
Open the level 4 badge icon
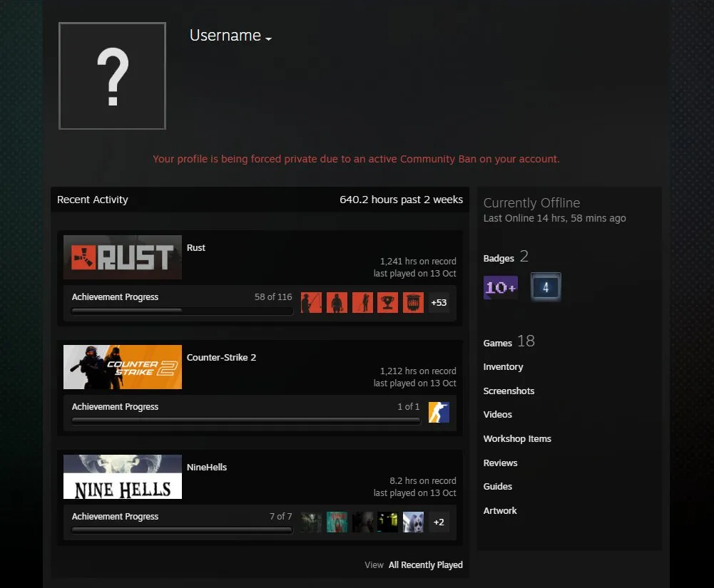(546, 287)
